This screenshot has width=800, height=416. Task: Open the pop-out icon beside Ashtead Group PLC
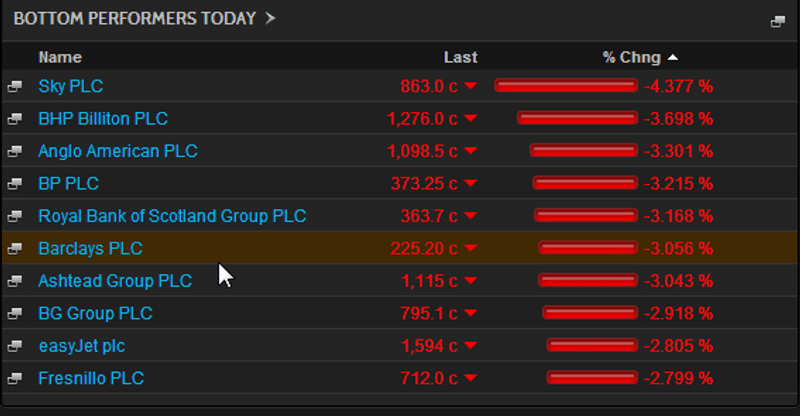pos(15,281)
